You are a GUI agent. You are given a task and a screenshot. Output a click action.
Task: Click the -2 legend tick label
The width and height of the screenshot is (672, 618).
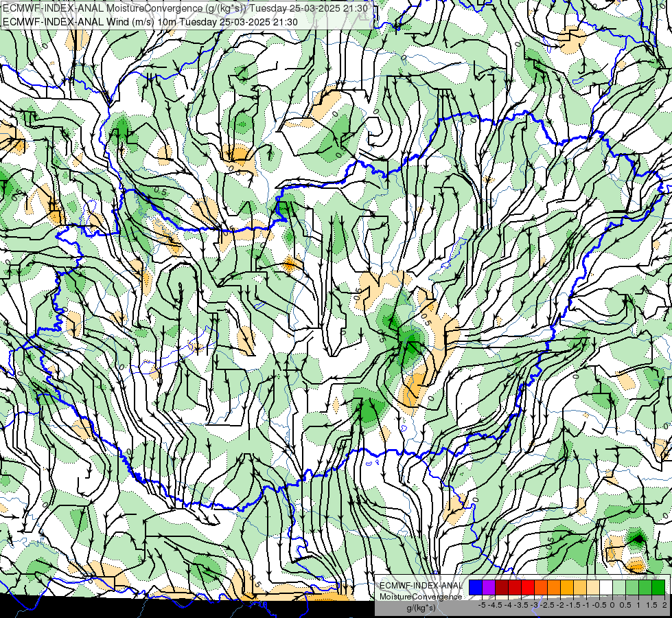561,605
